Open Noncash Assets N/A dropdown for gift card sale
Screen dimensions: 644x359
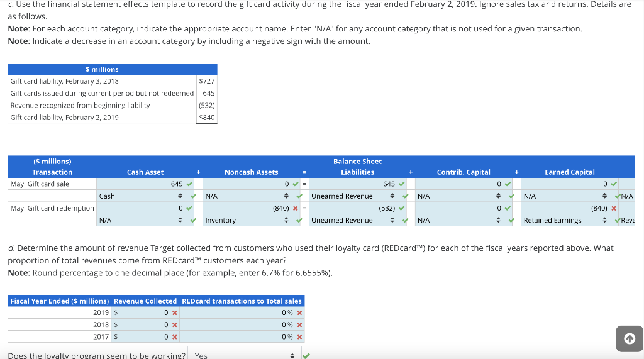point(247,196)
